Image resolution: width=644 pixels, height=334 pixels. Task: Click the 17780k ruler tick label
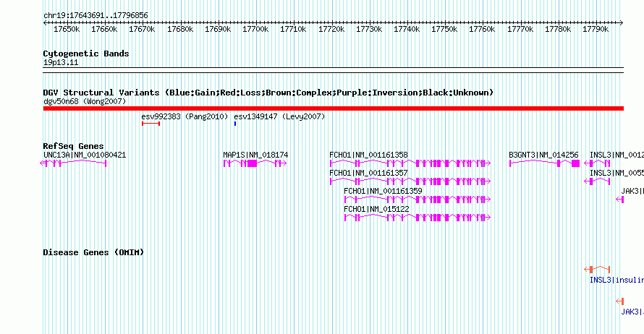(x=558, y=29)
